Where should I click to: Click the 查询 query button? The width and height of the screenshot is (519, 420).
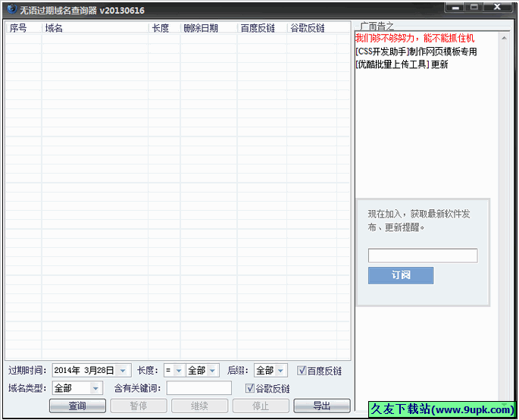click(x=77, y=406)
